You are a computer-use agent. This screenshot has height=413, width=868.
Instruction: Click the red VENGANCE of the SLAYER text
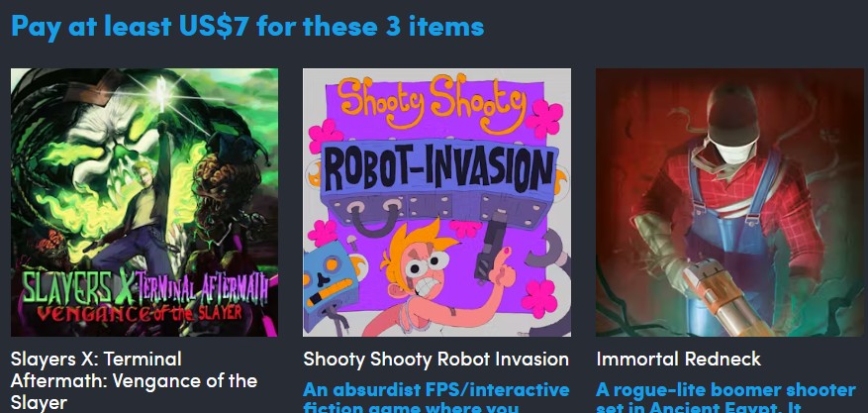tap(139, 314)
